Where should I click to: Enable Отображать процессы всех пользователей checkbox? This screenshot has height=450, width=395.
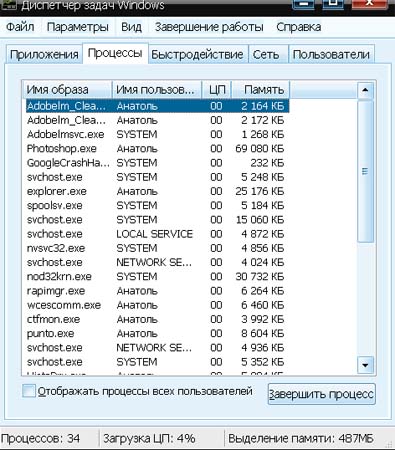pyautogui.click(x=29, y=391)
